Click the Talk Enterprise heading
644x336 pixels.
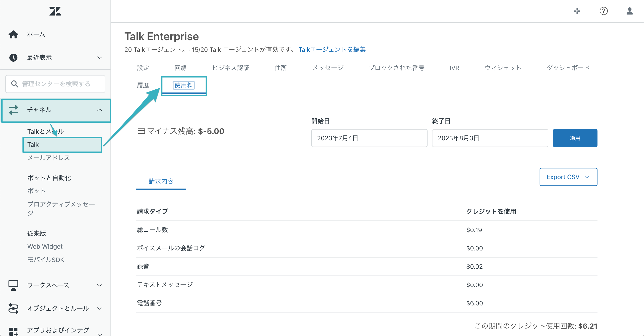point(161,36)
